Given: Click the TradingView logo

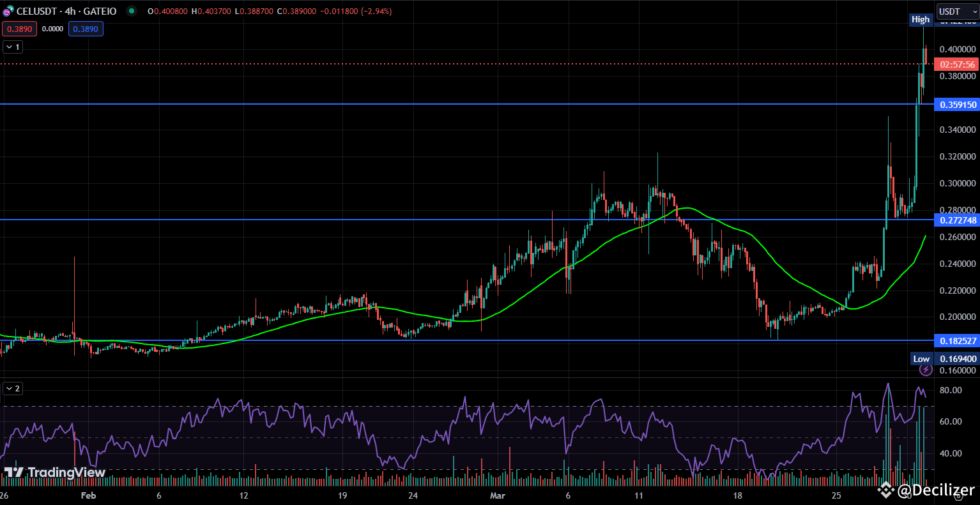Looking at the screenshot, I should [14, 472].
